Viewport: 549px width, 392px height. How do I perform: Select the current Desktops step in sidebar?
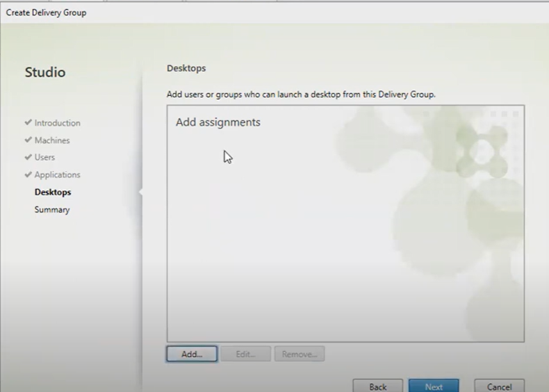(x=53, y=192)
